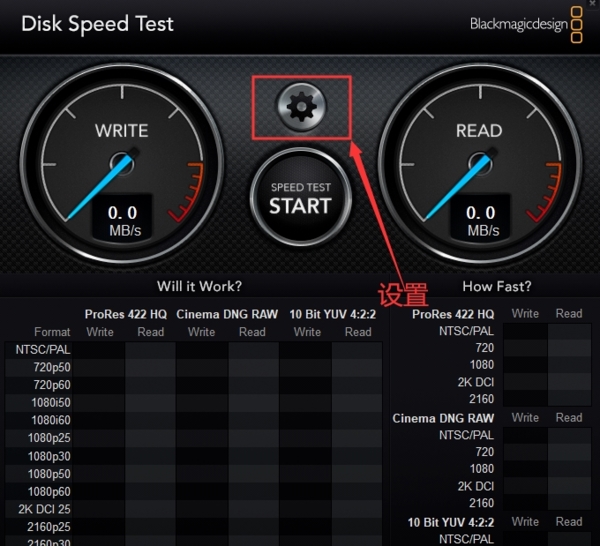This screenshot has width=600, height=546.
Task: Select the 720p50 row label
Action: [x=52, y=367]
